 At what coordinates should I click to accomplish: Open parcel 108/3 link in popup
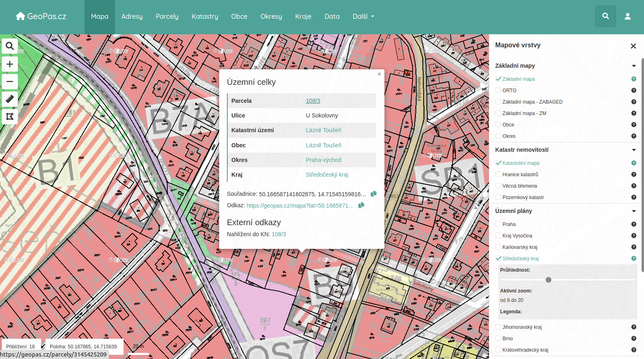pyautogui.click(x=313, y=101)
